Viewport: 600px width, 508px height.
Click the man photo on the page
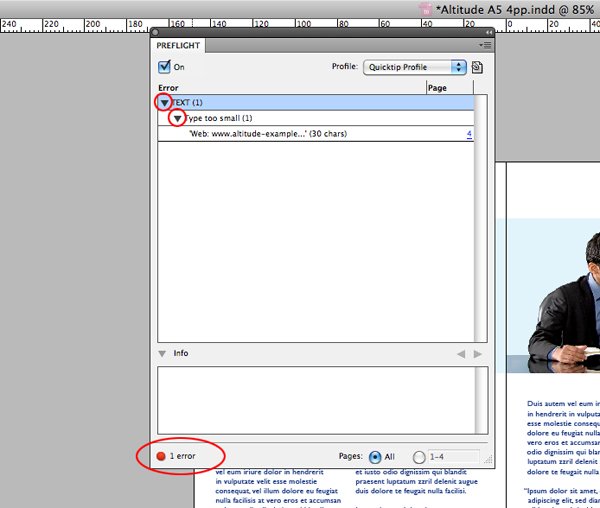(564, 302)
